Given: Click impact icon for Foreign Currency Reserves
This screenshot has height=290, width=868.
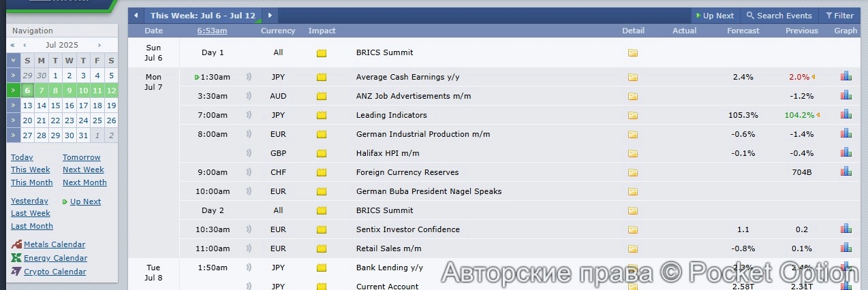Looking at the screenshot, I should [322, 172].
